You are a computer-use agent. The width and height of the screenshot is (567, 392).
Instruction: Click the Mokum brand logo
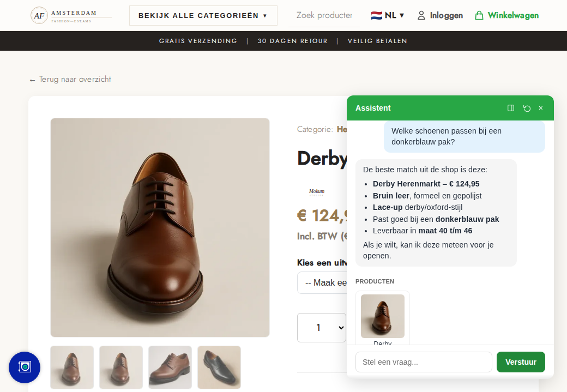point(316,192)
